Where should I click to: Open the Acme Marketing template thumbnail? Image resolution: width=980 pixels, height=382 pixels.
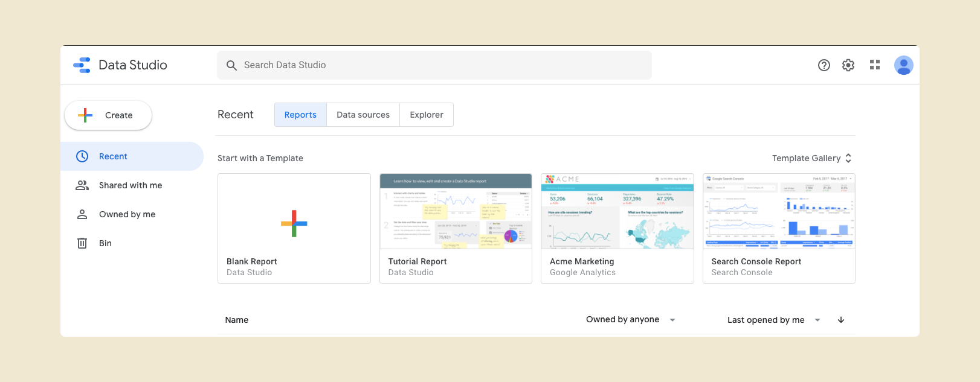[617, 211]
